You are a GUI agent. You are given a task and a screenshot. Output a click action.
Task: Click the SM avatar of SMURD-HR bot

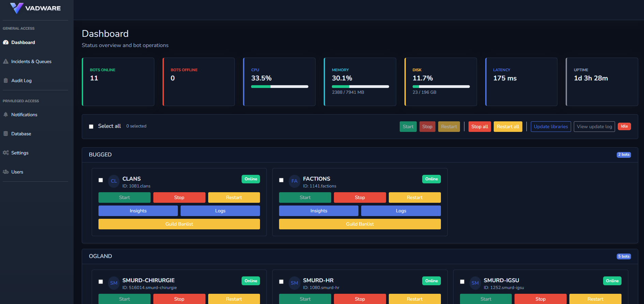[294, 283]
